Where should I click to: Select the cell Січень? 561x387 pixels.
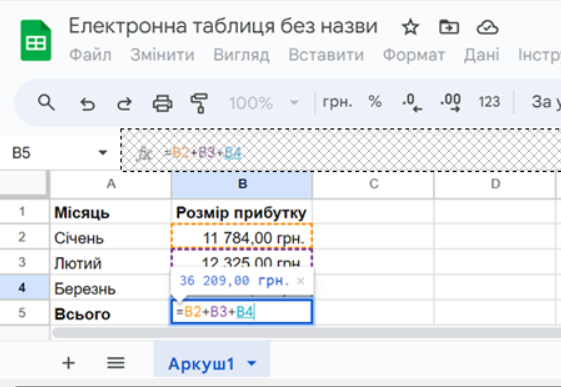tap(111, 237)
